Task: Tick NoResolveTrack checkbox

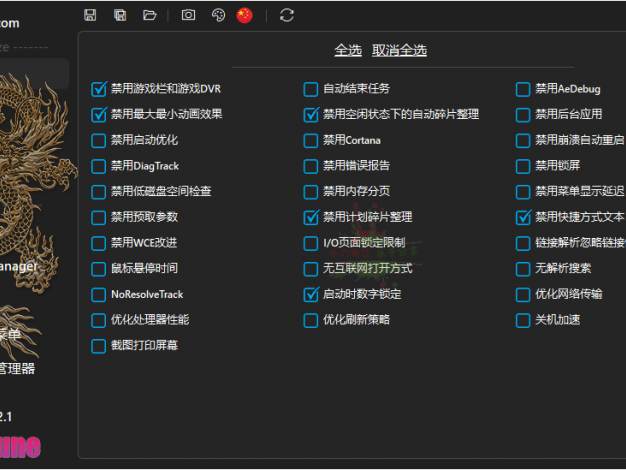Action: pyautogui.click(x=99, y=295)
